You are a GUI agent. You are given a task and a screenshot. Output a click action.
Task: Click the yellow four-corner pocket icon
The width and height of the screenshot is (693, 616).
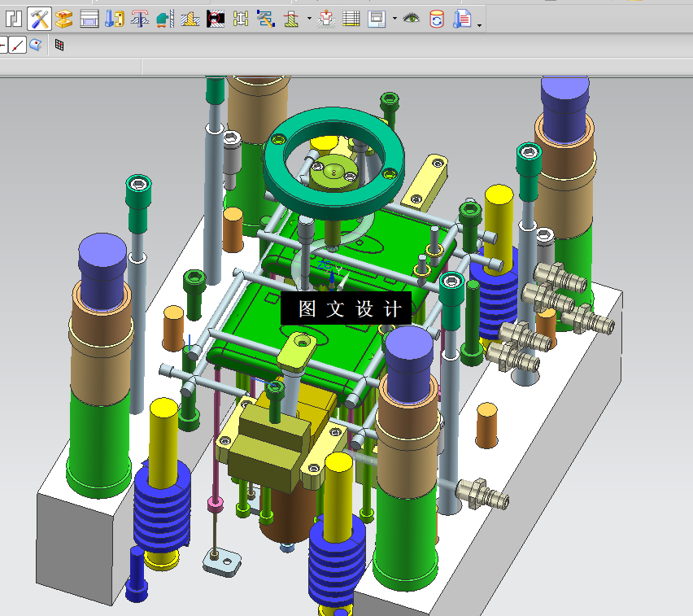click(240, 18)
